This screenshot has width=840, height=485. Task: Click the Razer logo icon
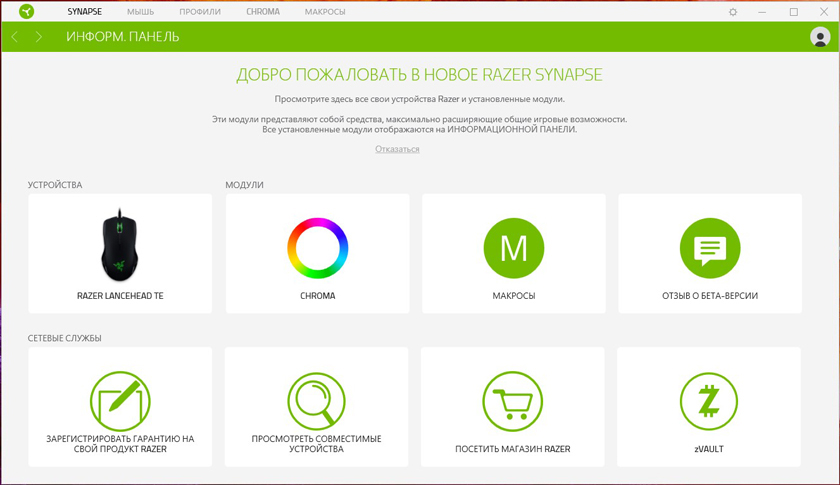coord(26,11)
